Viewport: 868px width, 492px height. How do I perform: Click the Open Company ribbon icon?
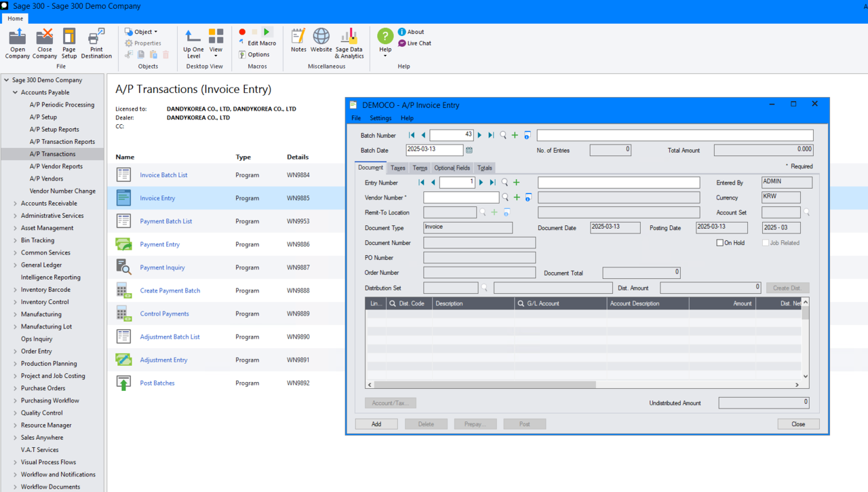pos(18,43)
